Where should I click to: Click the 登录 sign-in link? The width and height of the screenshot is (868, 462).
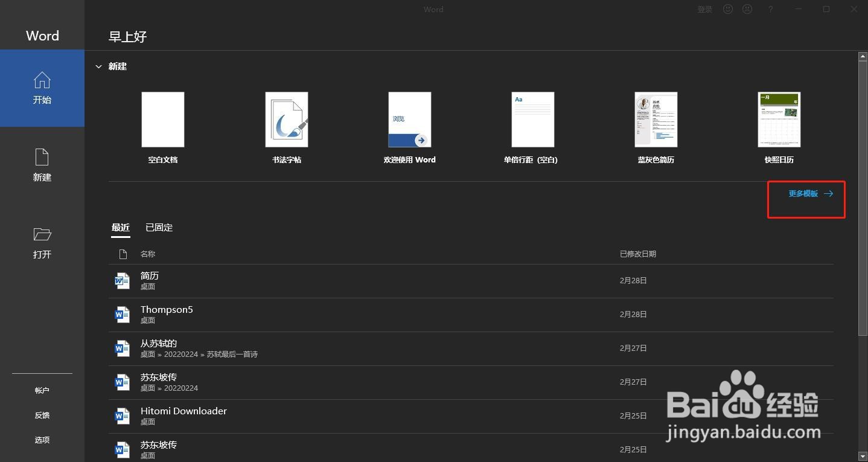(x=705, y=9)
